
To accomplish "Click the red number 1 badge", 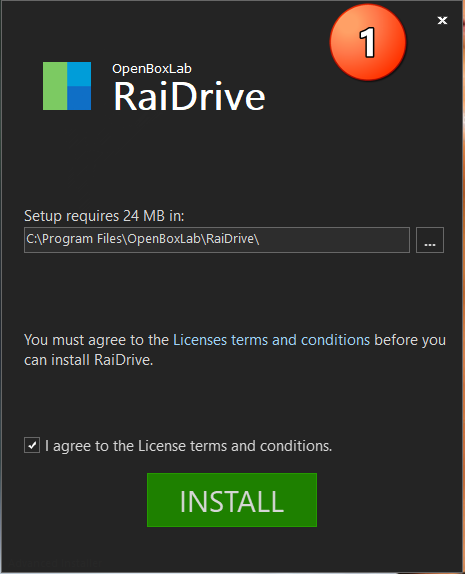I will point(368,42).
